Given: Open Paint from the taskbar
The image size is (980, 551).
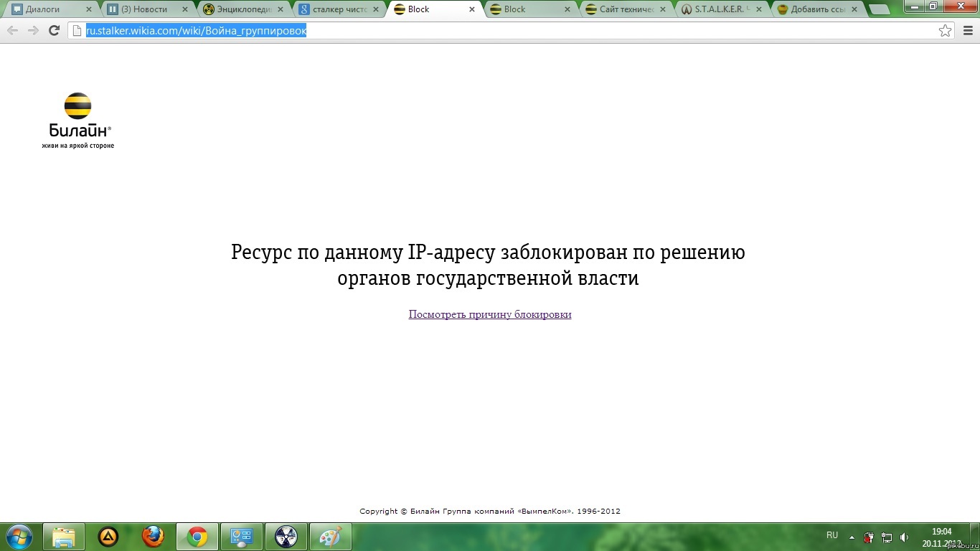Looking at the screenshot, I should pos(330,537).
